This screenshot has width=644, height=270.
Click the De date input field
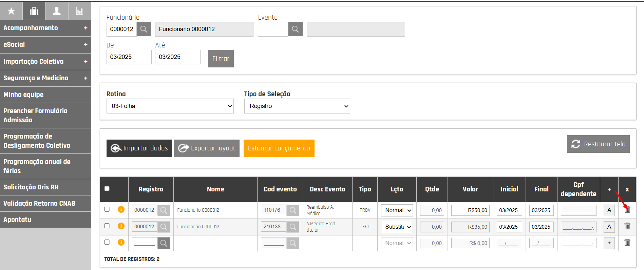tap(129, 57)
